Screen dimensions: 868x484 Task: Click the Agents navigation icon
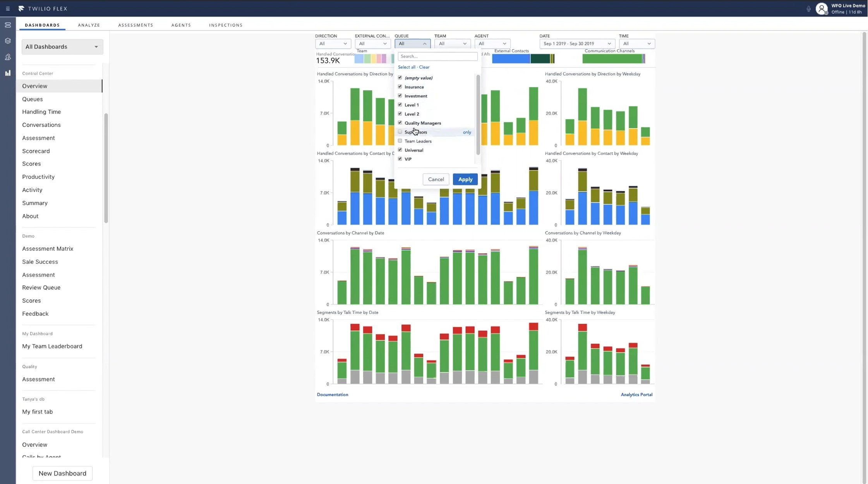[7, 56]
